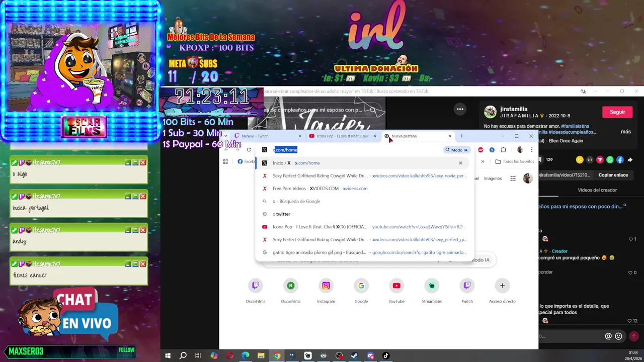
Task: Click Copiar enlace in TikTok
Action: (x=613, y=175)
